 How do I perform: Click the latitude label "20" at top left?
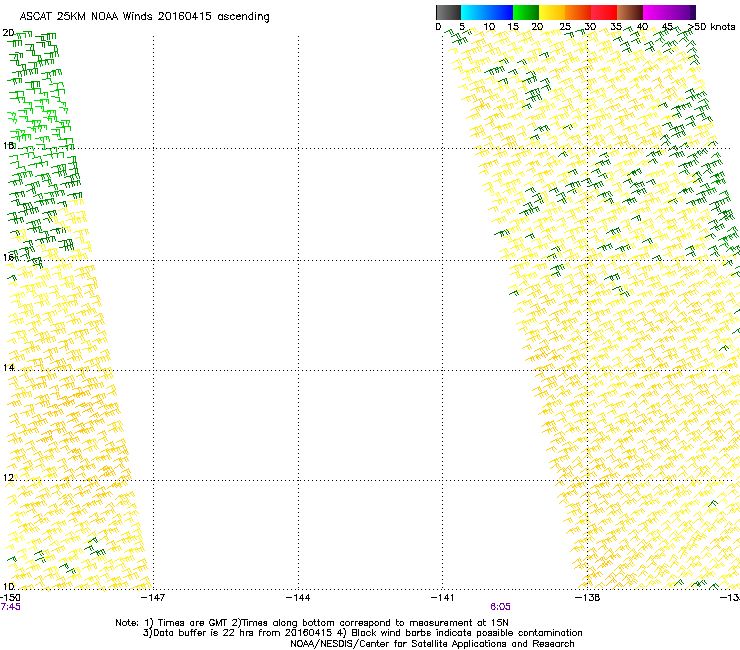(8, 33)
